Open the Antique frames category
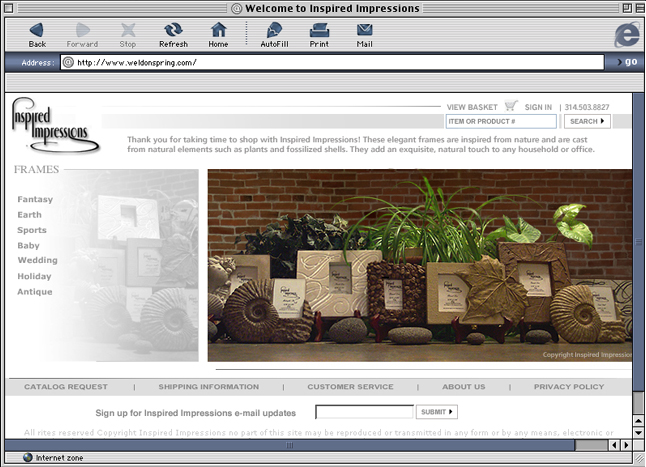 coord(36,292)
